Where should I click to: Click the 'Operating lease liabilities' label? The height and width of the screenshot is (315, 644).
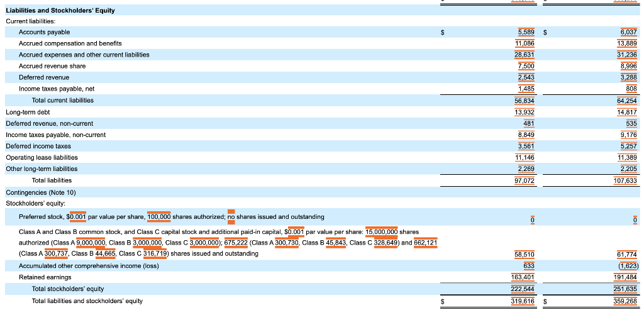pos(42,157)
